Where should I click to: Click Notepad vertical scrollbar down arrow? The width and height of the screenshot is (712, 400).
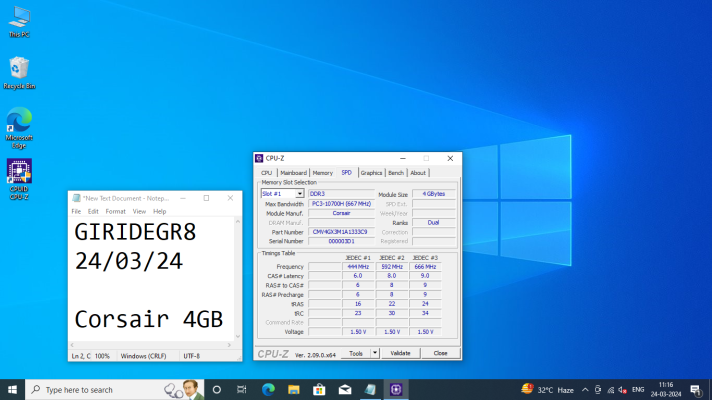pos(237,336)
